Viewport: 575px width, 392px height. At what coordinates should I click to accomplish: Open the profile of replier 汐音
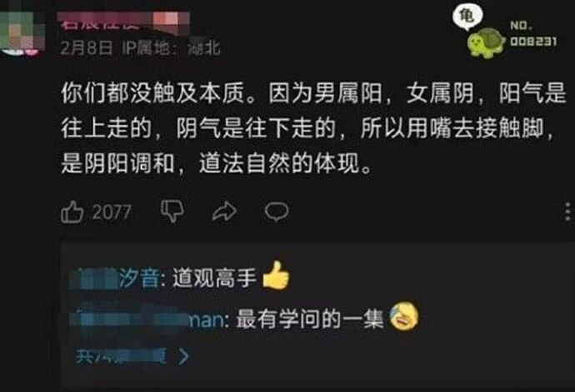(115, 278)
